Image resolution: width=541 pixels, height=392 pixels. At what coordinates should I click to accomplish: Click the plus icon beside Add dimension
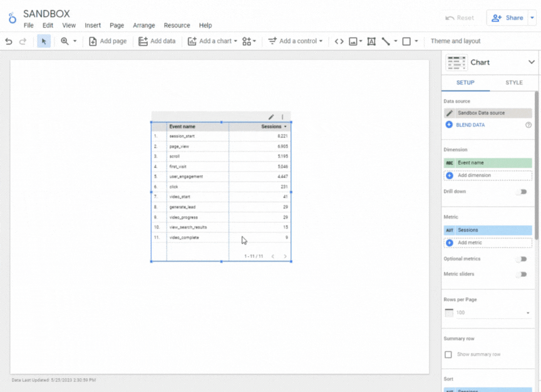(449, 175)
